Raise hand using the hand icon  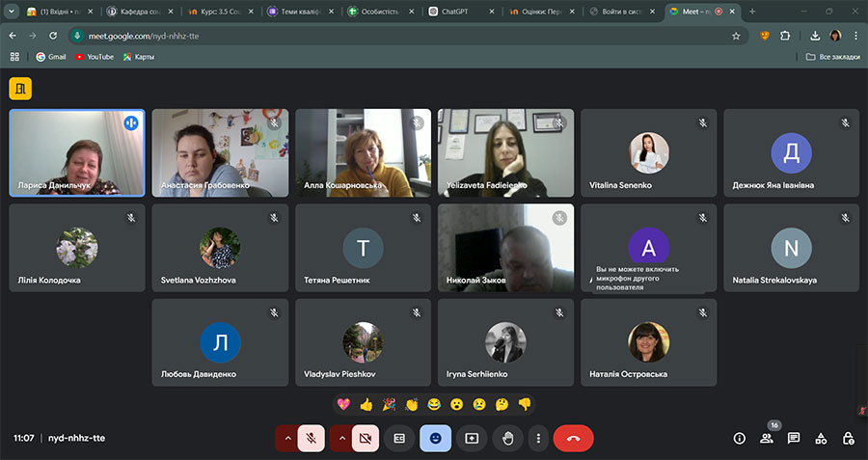[508, 438]
